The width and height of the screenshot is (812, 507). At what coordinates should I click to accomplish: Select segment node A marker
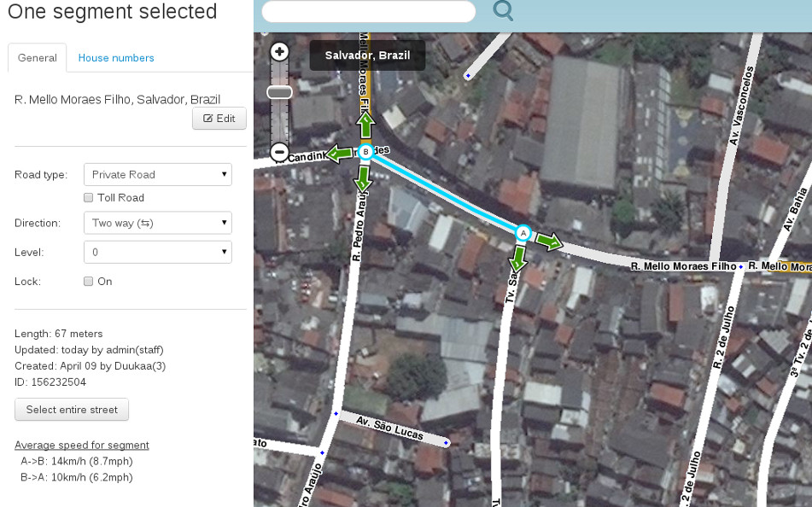coord(523,232)
